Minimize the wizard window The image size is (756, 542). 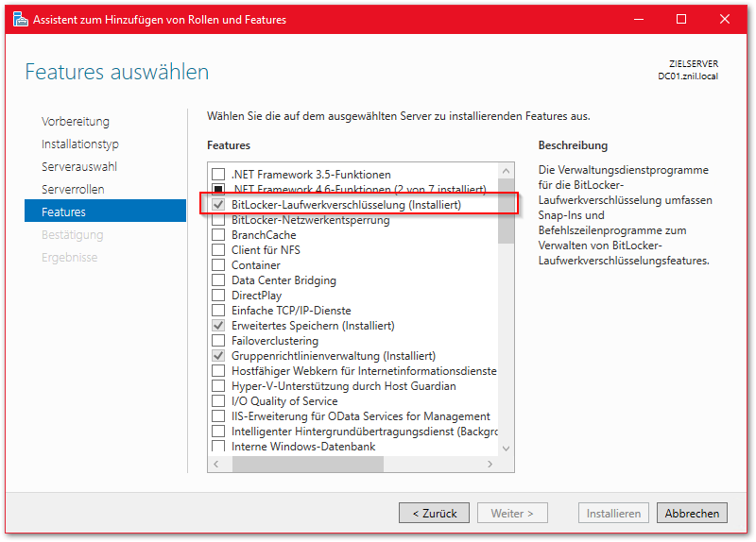pos(638,19)
